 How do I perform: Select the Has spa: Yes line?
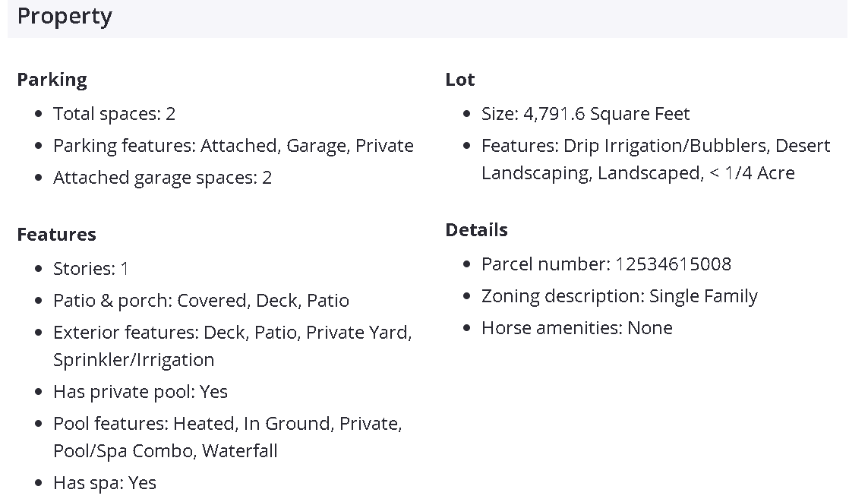pyautogui.click(x=104, y=483)
